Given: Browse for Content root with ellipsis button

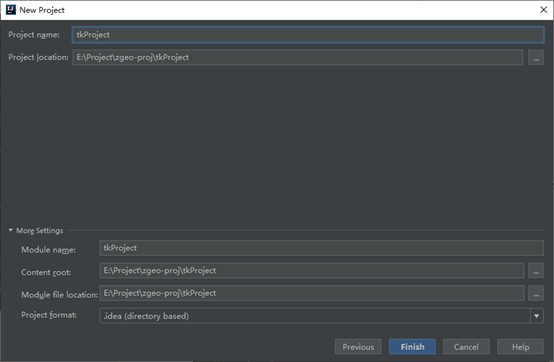Looking at the screenshot, I should coord(536,271).
